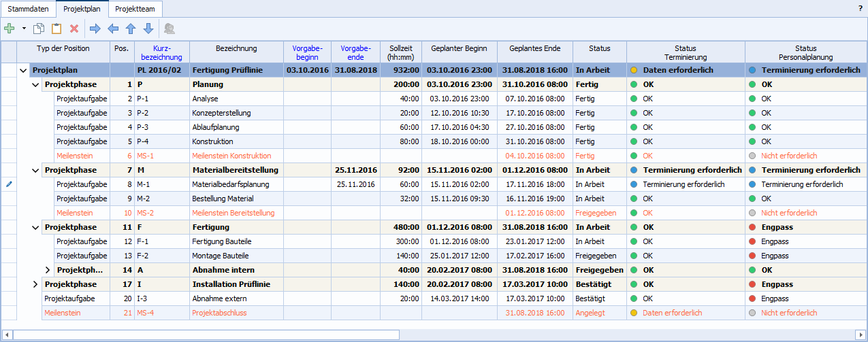Click the blue left arrow outdent icon
Image resolution: width=868 pixels, height=342 pixels.
(113, 29)
